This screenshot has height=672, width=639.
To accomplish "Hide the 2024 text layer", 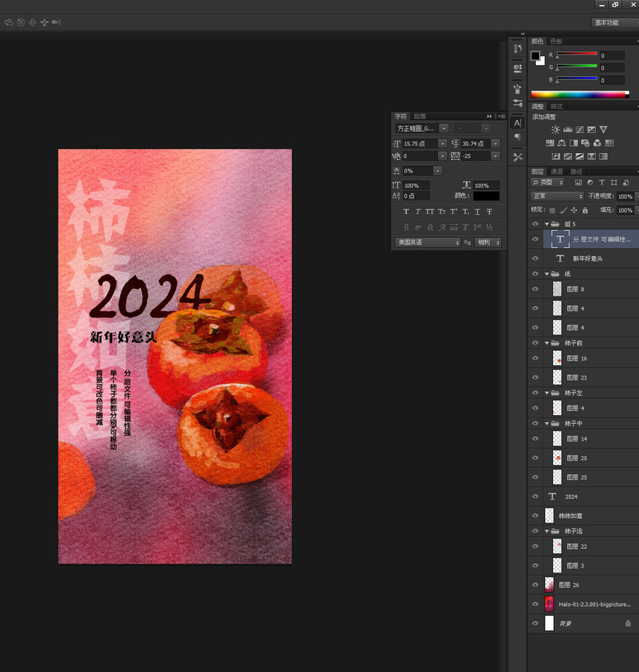I will tap(535, 497).
